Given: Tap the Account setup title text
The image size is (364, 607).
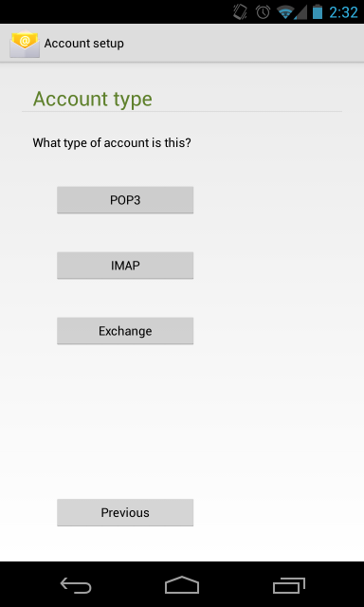Looking at the screenshot, I should pos(84,44).
